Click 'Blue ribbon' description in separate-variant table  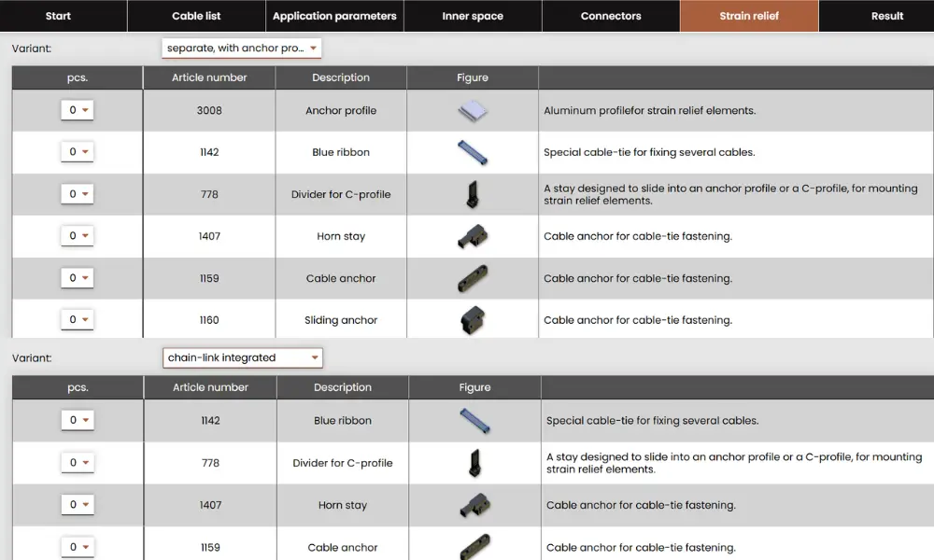click(341, 152)
